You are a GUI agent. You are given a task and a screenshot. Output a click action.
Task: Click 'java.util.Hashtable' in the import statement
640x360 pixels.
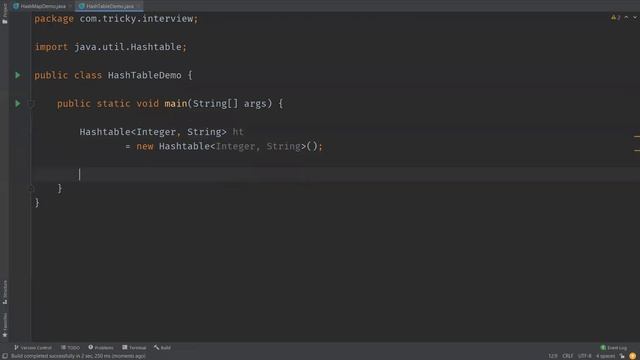pos(128,47)
